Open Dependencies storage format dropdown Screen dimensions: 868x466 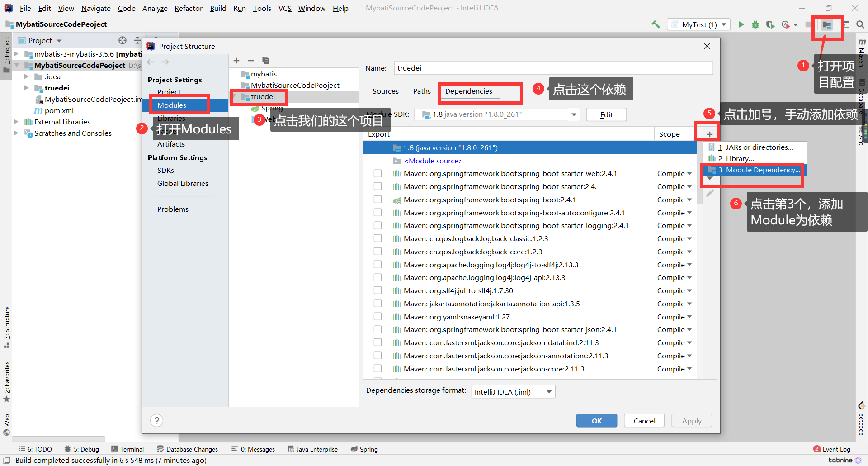(513, 392)
